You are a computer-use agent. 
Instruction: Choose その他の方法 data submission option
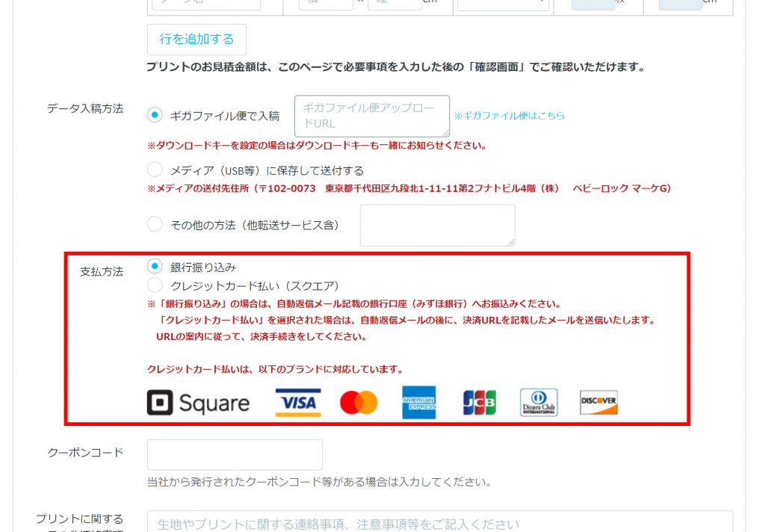pyautogui.click(x=155, y=224)
